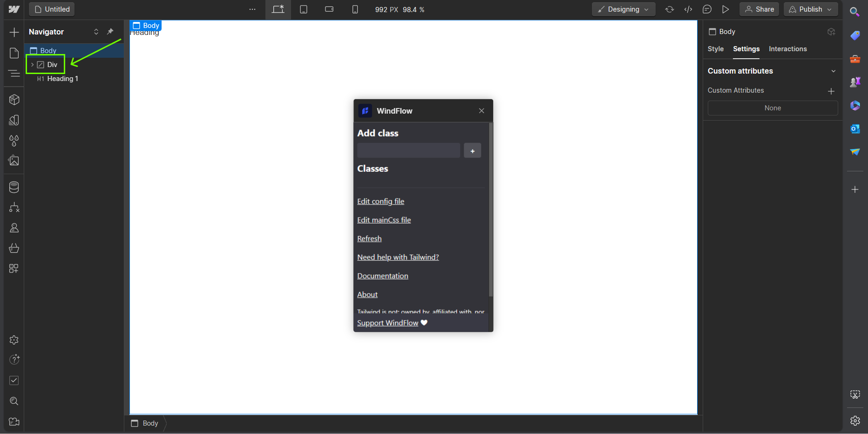Open the Add Elements plus panel
Image resolution: width=868 pixels, height=434 pixels.
tap(14, 32)
